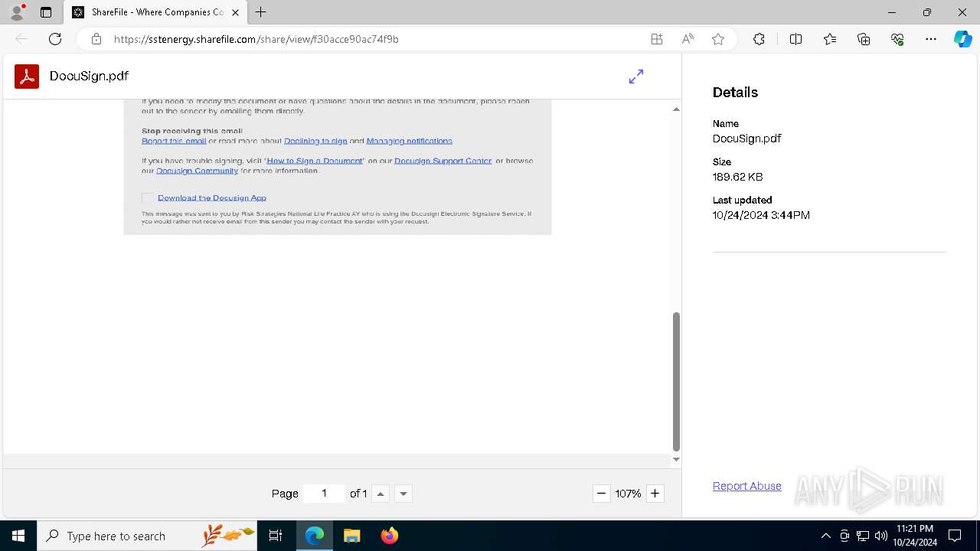Open Collections panel
The height and width of the screenshot is (551, 980).
tap(864, 39)
